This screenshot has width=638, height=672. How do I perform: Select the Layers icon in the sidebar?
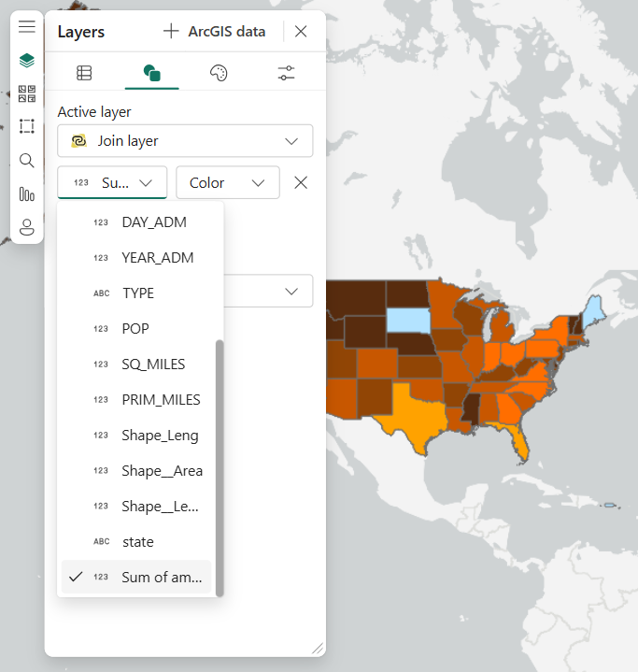(x=26, y=61)
